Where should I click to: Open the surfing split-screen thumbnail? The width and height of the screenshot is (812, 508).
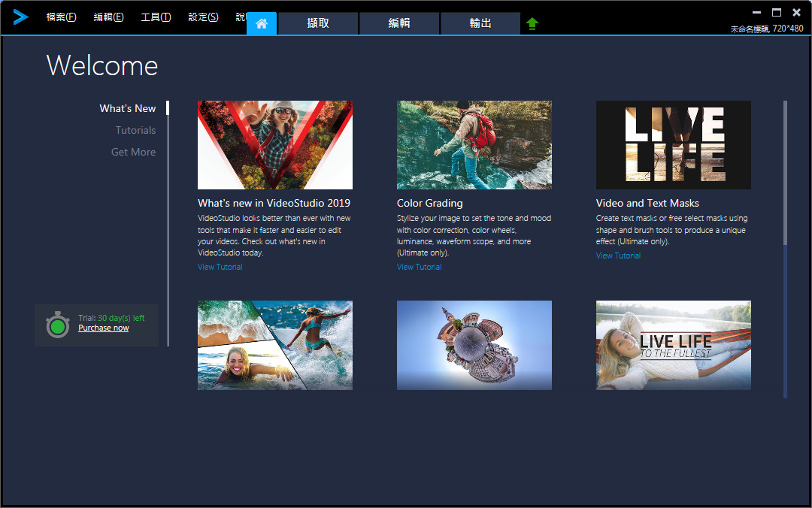275,346
